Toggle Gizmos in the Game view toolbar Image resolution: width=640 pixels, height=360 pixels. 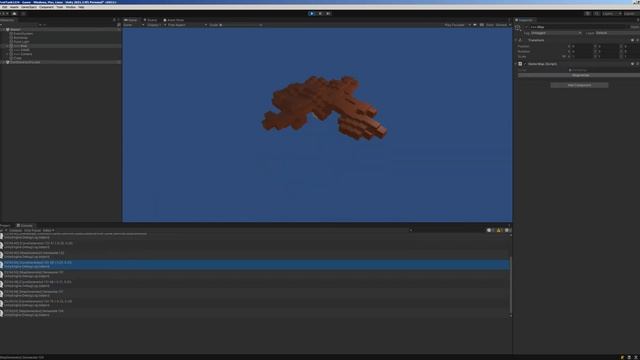click(x=501, y=25)
